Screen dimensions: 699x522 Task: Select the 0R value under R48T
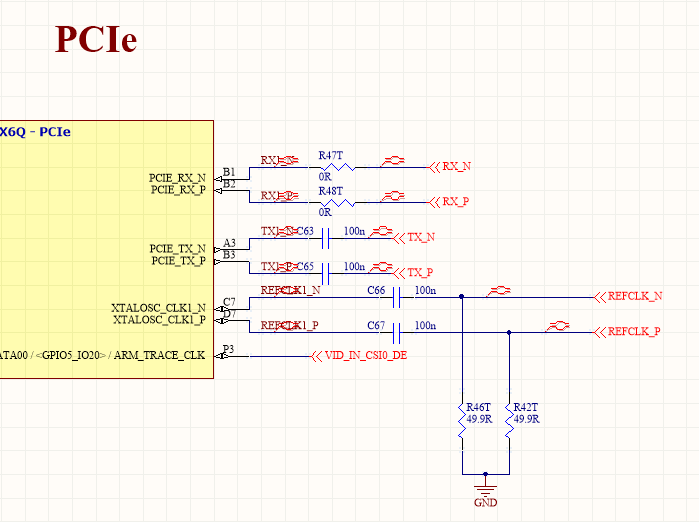(325, 213)
